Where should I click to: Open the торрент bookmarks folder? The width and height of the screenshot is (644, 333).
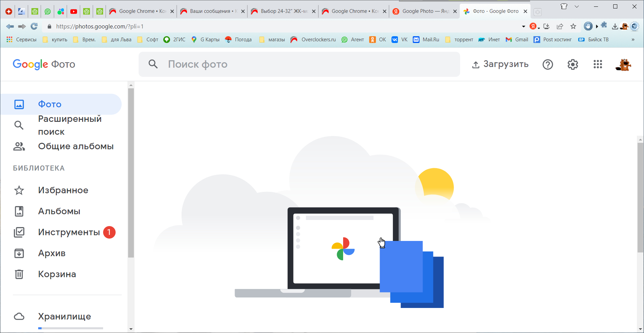click(x=459, y=40)
